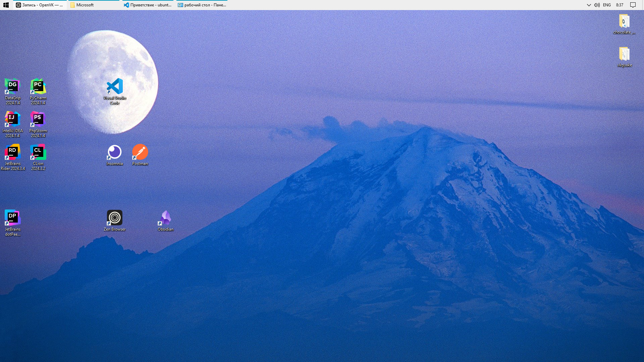This screenshot has height=362, width=644.
Task: Select the CLion 2024.3.2 desktop icon
Action: 38,152
